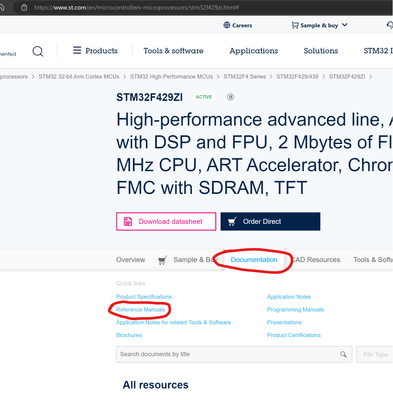Click the magnifier icon in document search box
The height and width of the screenshot is (400, 393).
pyautogui.click(x=343, y=354)
